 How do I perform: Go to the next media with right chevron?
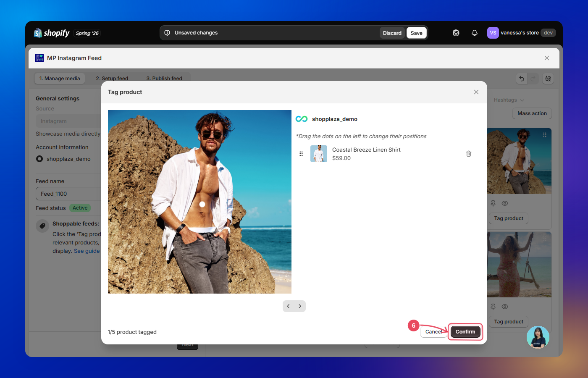click(x=300, y=306)
